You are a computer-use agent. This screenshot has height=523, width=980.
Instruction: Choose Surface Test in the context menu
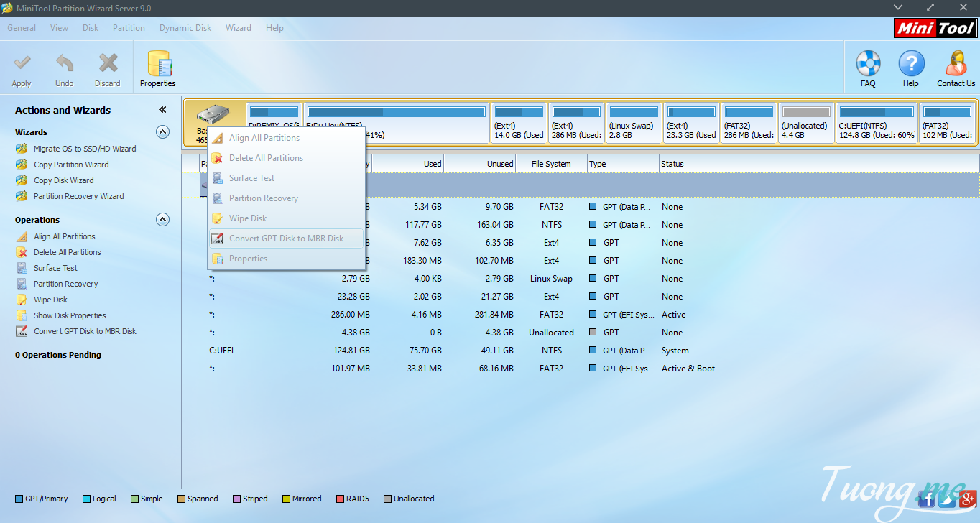point(286,178)
